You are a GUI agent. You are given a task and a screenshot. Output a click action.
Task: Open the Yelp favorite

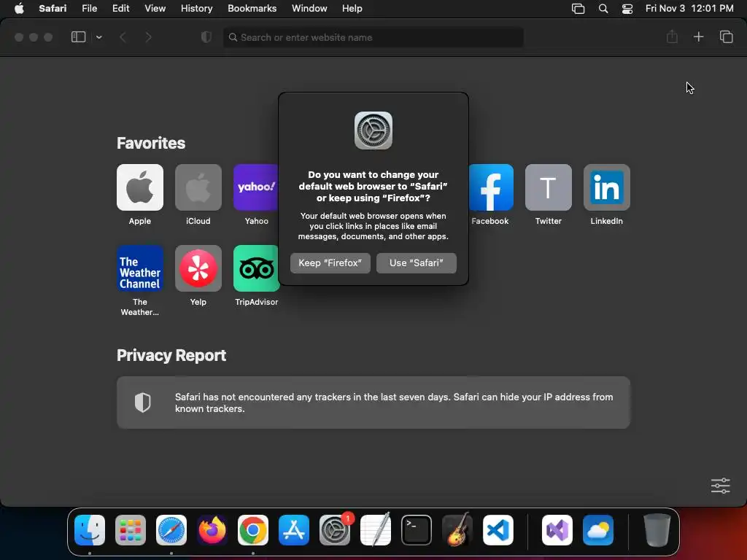(x=198, y=268)
